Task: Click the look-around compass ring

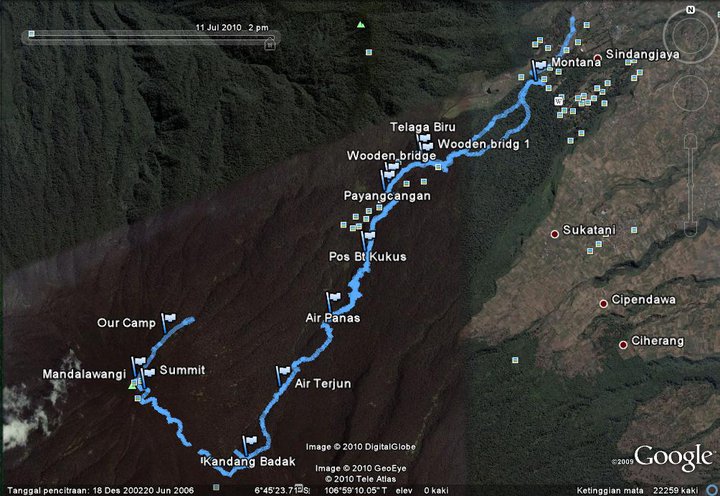Action: (690, 36)
